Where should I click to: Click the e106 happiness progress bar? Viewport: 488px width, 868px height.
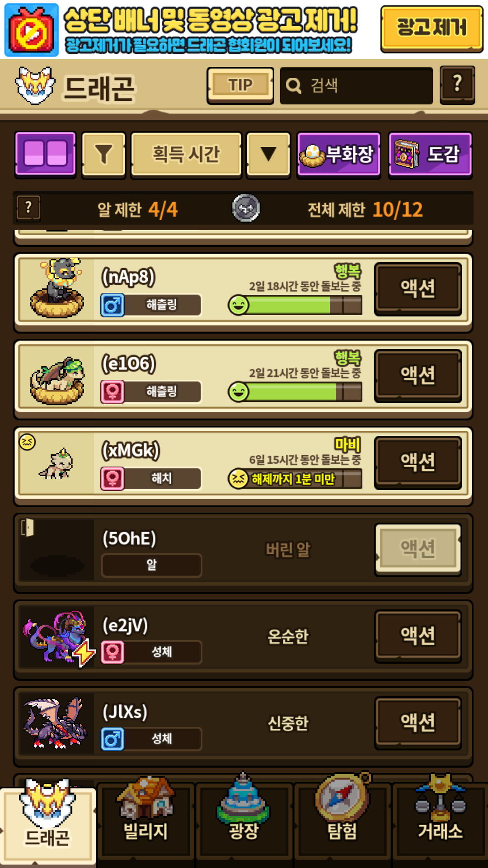tap(296, 392)
